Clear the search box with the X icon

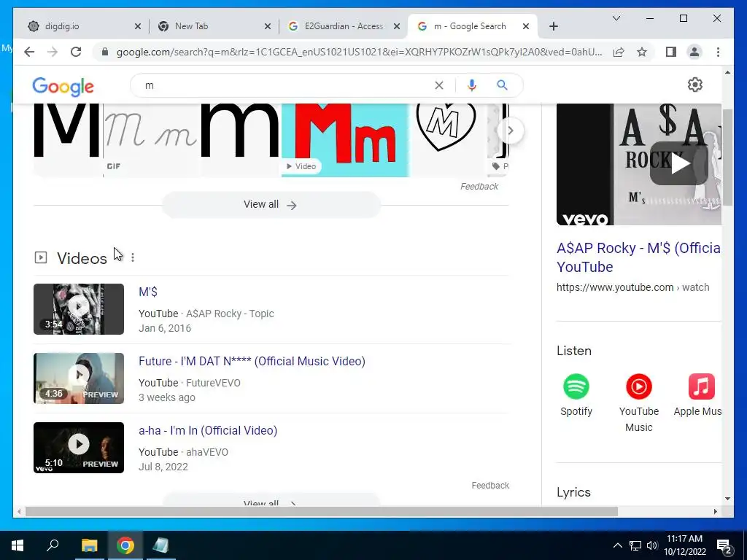(x=438, y=85)
